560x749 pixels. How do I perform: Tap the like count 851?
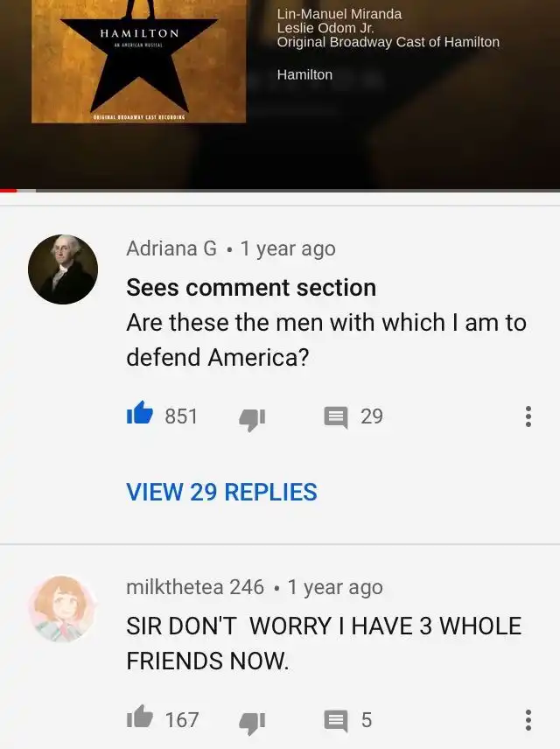click(181, 416)
